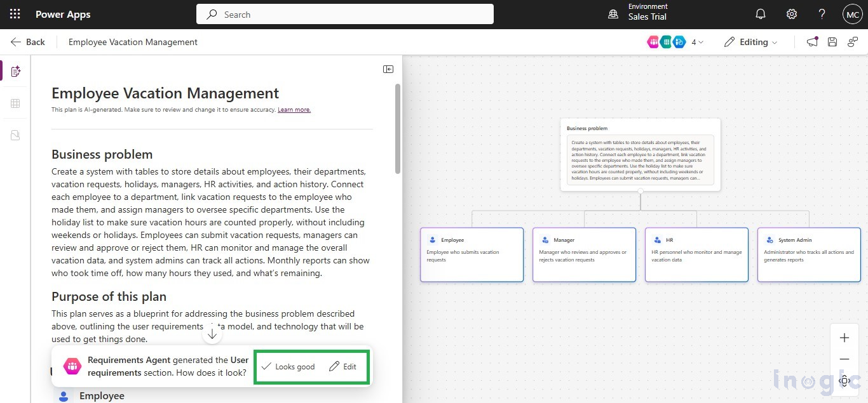868x403 pixels.
Task: Select the Employee persona card on canvas
Action: point(472,254)
